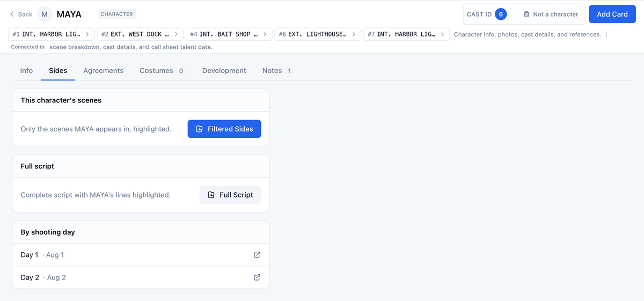Open scene #7 INT. HARBOR LIG chip

click(x=407, y=34)
